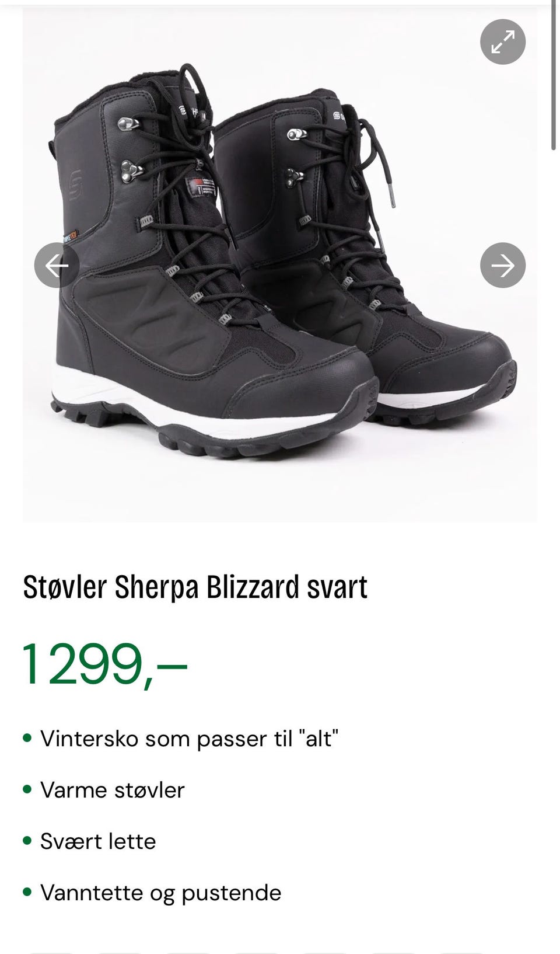Select bullet text Vanntette og pustende
The image size is (560, 954).
coord(161,893)
